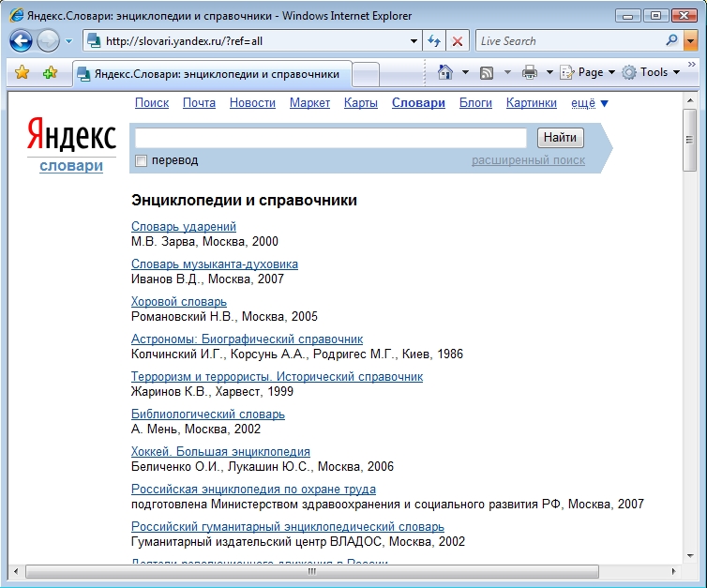This screenshot has height=588, width=707.
Task: Click the Yandex dictionary search field
Action: coord(330,138)
